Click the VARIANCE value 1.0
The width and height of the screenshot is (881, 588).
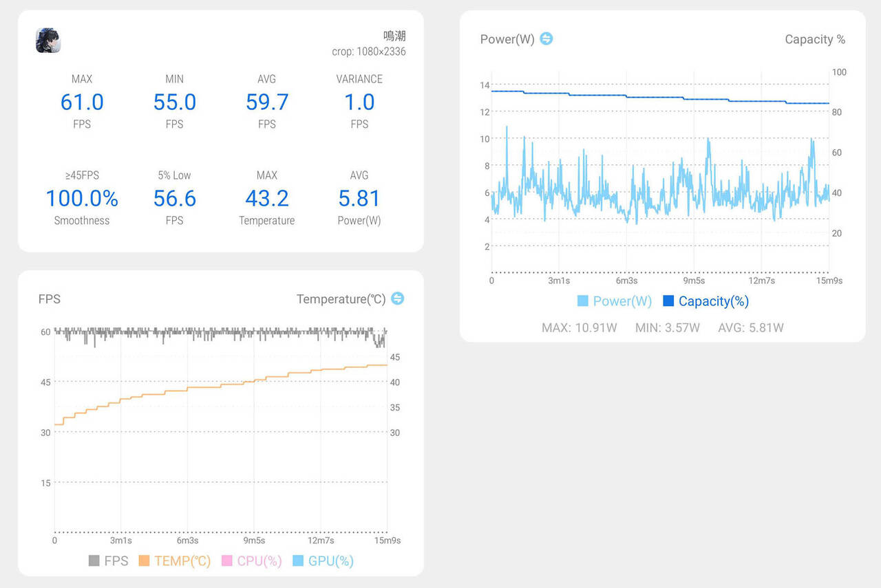click(359, 102)
